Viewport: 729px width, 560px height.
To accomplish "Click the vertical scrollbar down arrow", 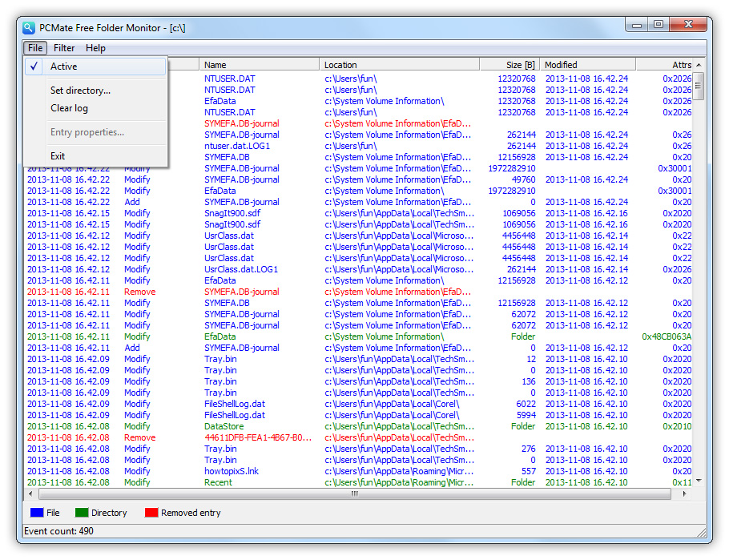I will (698, 481).
